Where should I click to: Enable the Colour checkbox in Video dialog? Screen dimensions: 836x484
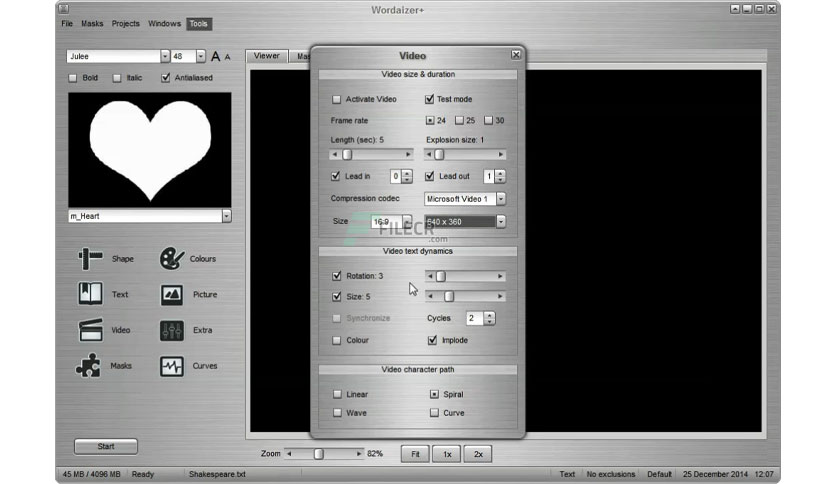coord(336,340)
